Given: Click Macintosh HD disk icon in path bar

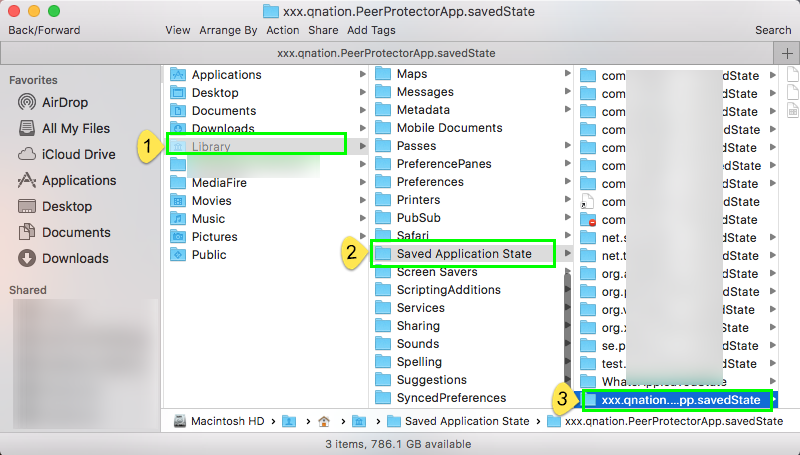Looking at the screenshot, I should pyautogui.click(x=180, y=421).
